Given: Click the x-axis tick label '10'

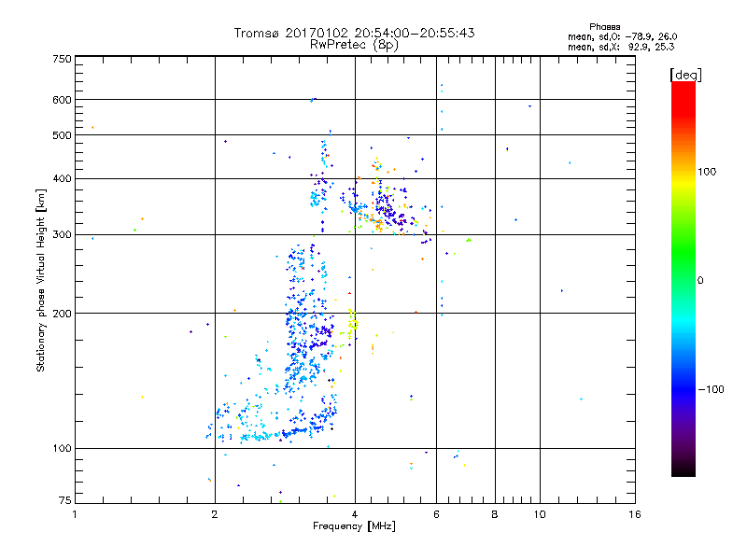Looking at the screenshot, I should point(540,514).
